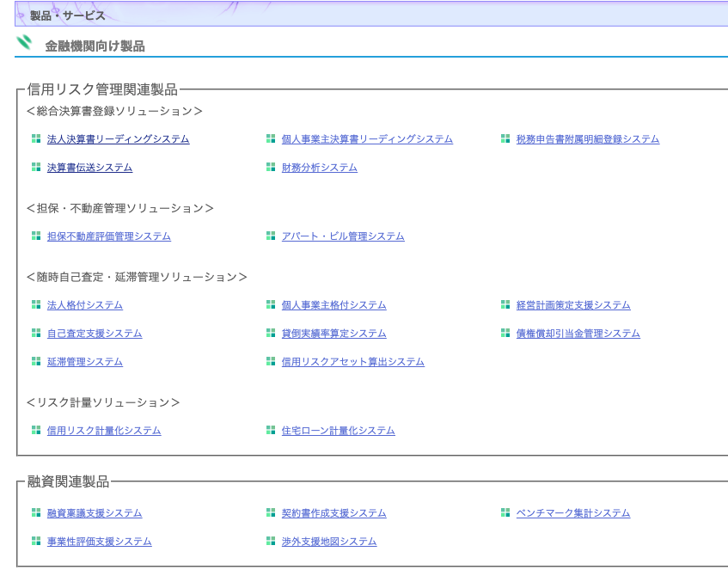Click green bullet icon beside 信用リスク計量化システム
This screenshot has height=570, width=728.
click(x=36, y=430)
